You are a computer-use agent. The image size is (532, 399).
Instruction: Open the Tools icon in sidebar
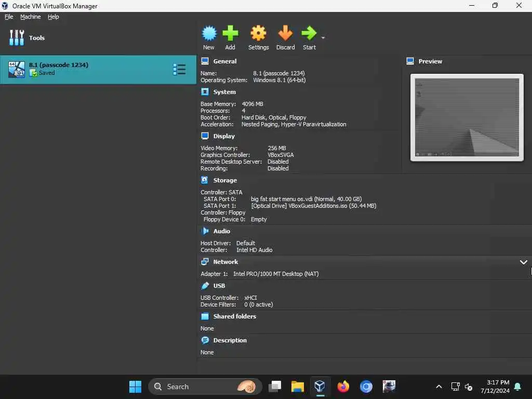click(x=17, y=37)
